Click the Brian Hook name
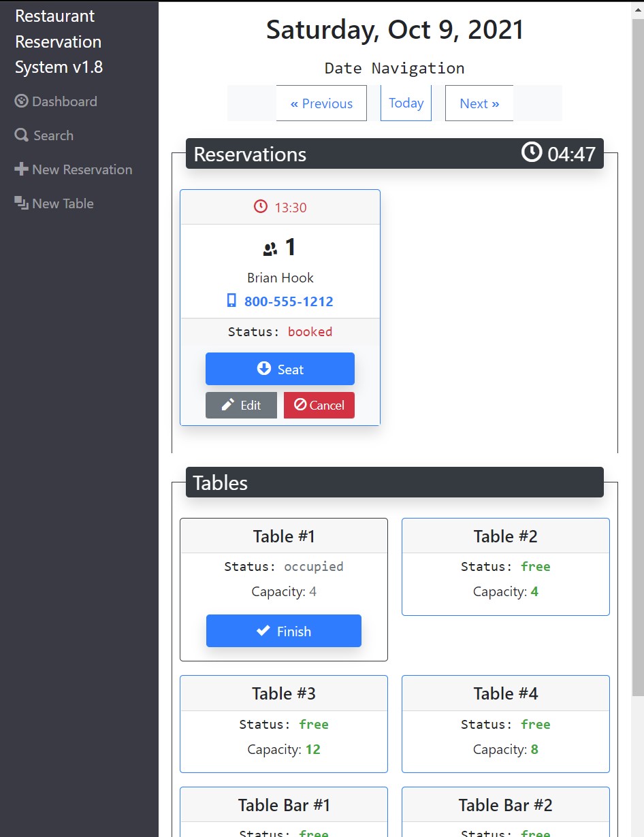The width and height of the screenshot is (644, 837). (x=280, y=278)
